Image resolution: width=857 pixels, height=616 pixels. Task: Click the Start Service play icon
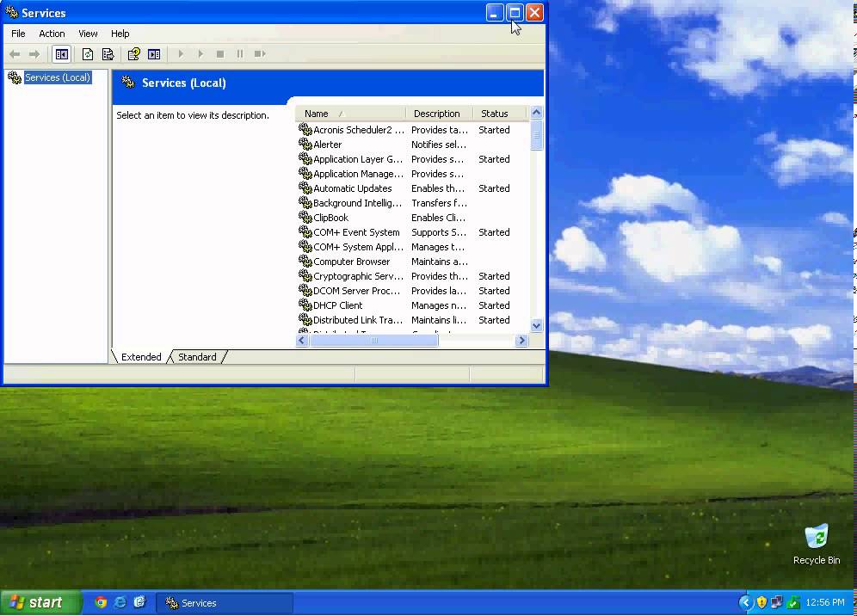click(x=181, y=54)
